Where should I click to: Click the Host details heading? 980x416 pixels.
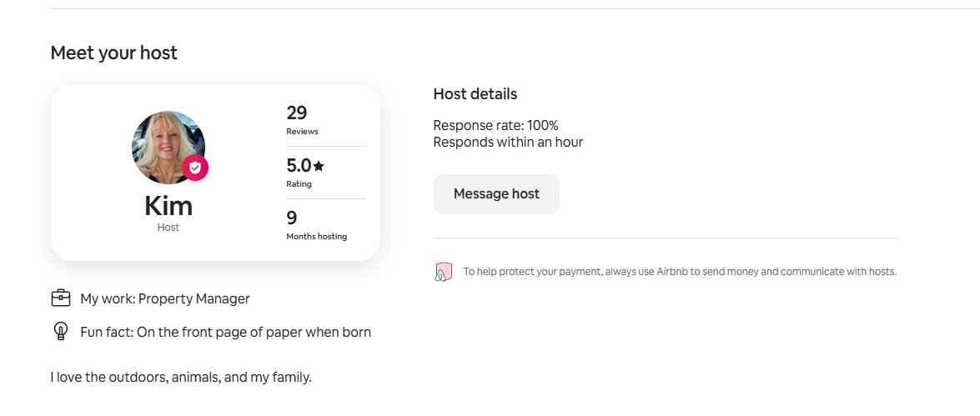coord(475,93)
